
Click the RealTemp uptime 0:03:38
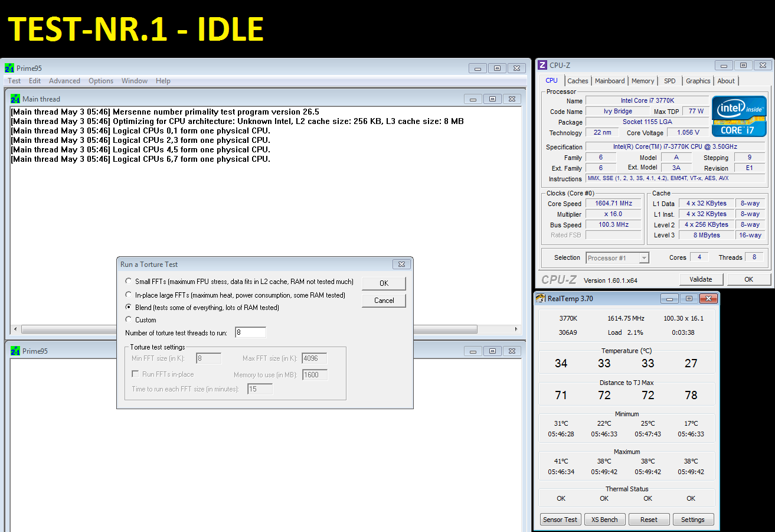coord(683,332)
